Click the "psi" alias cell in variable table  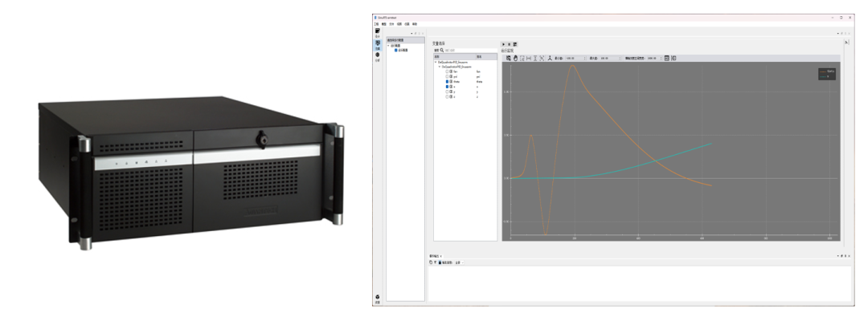coord(478,76)
